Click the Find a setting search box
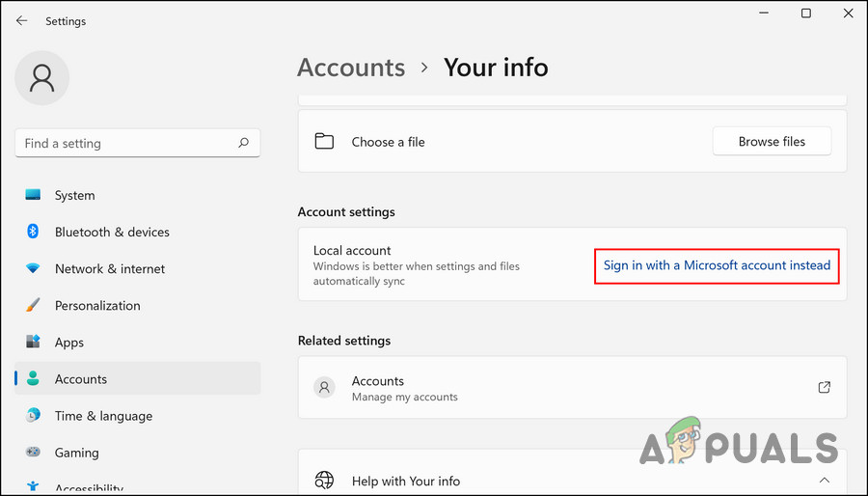Screen dimensions: 868x496 [x=137, y=143]
